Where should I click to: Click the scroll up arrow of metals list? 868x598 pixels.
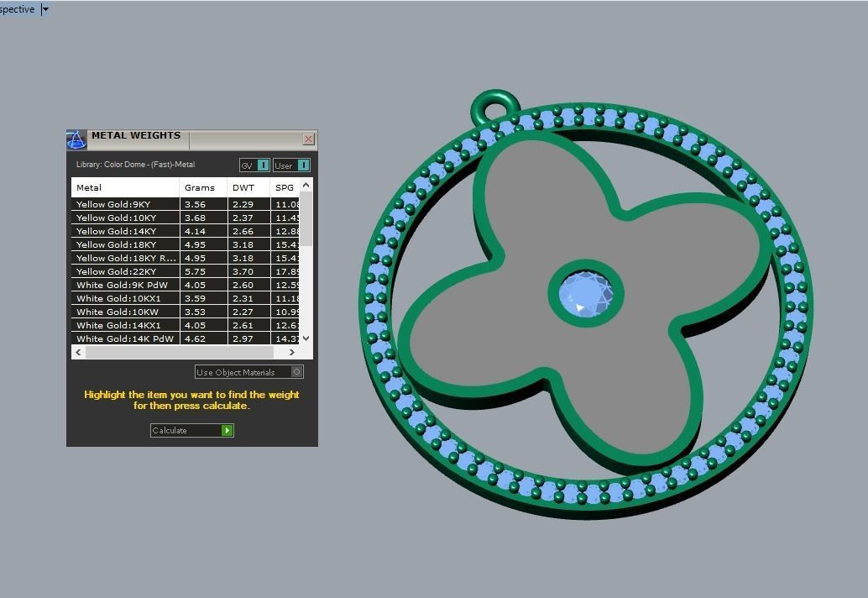pos(306,185)
